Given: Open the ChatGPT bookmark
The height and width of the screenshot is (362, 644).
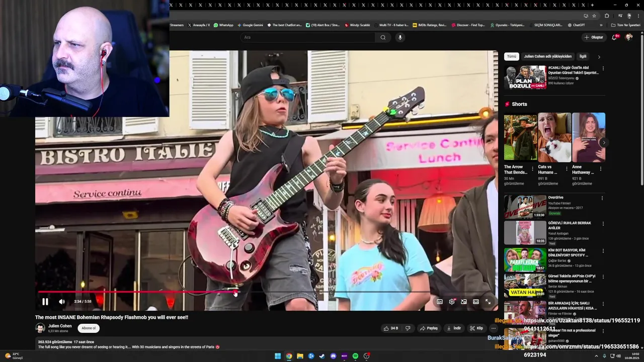Looking at the screenshot, I should pyautogui.click(x=576, y=25).
